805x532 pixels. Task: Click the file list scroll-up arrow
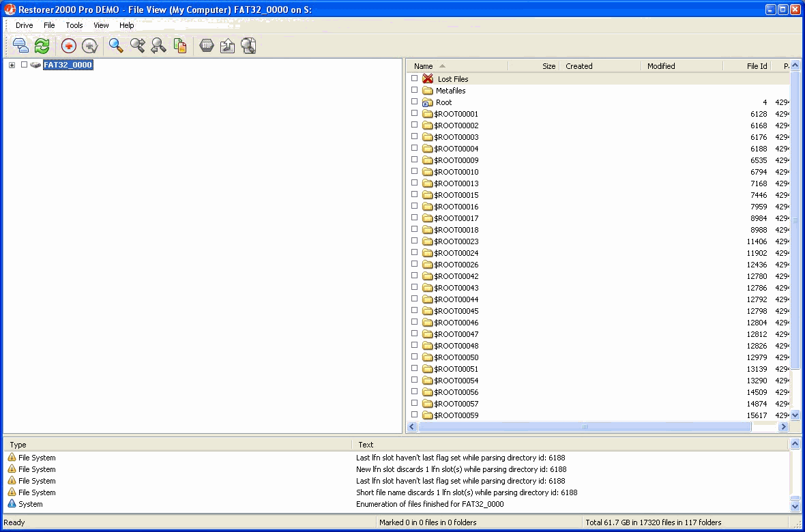(795, 65)
